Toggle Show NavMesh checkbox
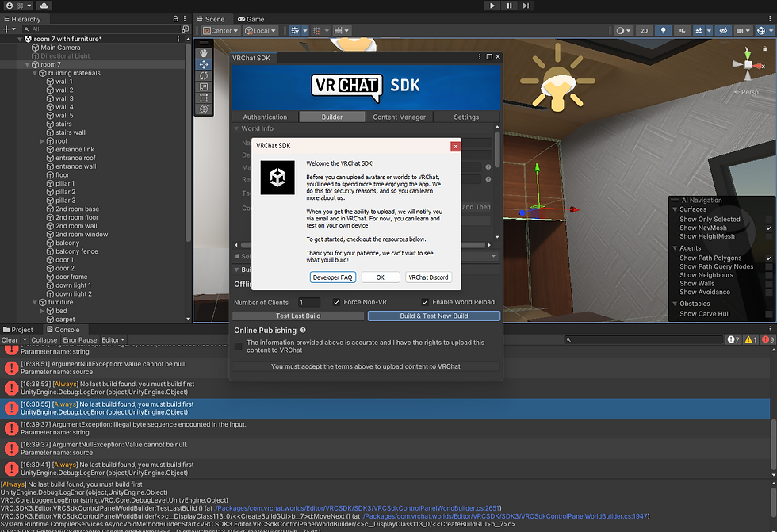 tap(768, 228)
